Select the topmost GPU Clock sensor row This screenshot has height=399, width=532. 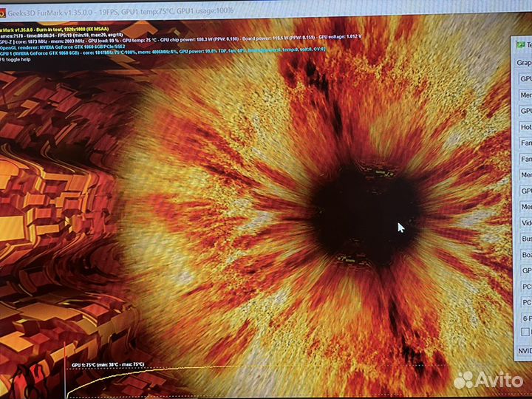click(x=526, y=79)
